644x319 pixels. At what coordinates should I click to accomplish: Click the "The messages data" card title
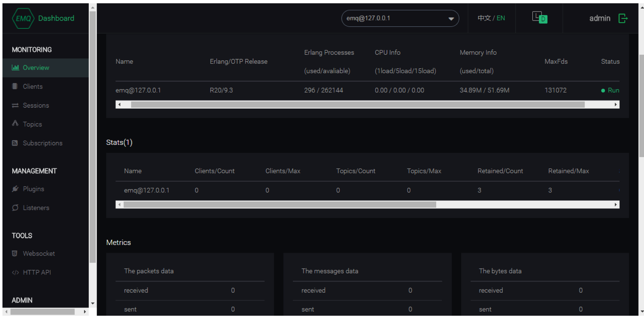pyautogui.click(x=330, y=271)
